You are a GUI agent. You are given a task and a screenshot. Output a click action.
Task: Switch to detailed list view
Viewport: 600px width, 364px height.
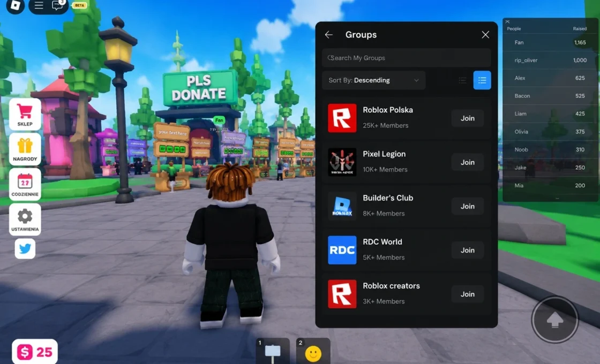pyautogui.click(x=482, y=80)
